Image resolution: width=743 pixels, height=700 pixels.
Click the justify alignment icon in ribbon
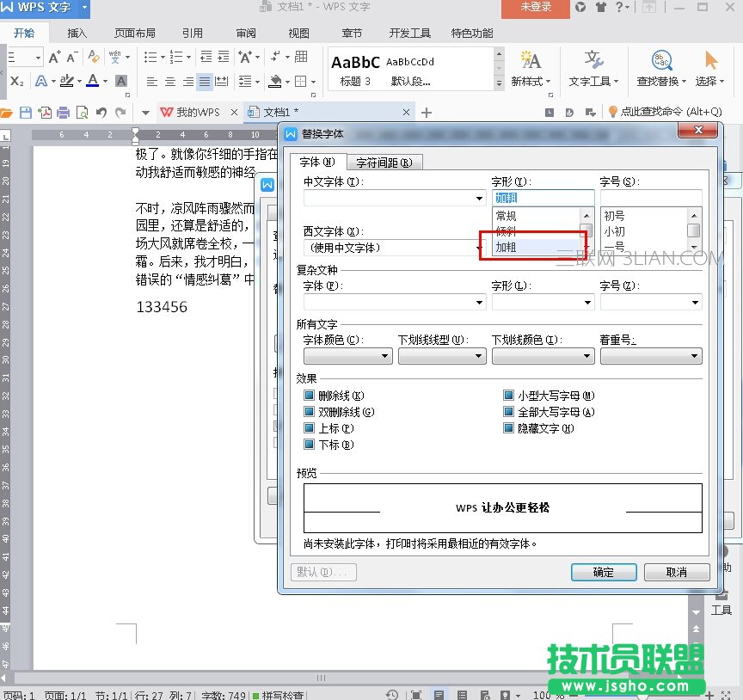(x=205, y=82)
